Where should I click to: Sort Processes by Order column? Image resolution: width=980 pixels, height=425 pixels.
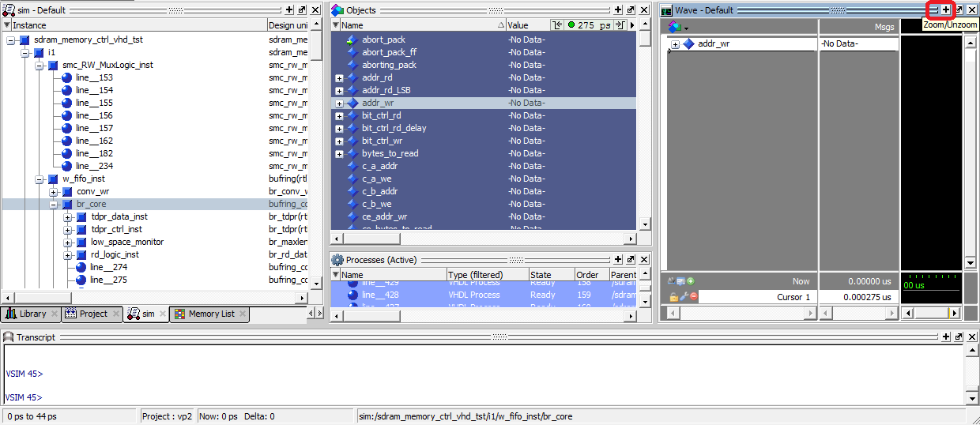[x=590, y=275]
